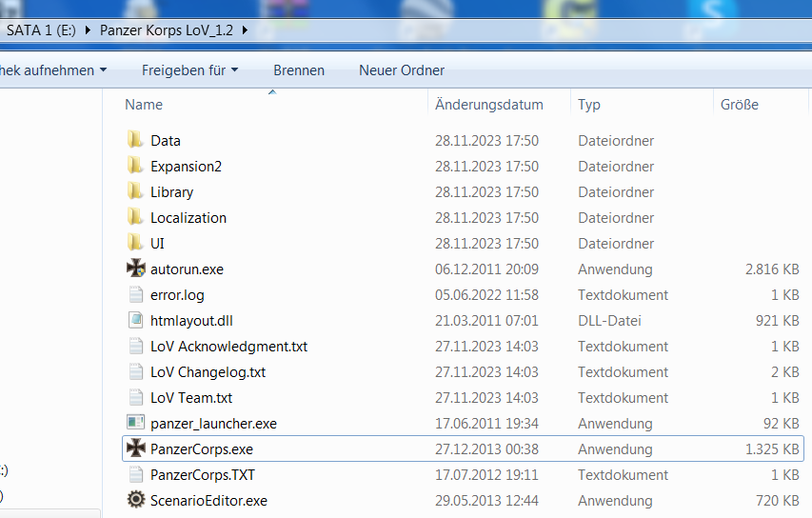
Task: Click the panzer_launcher.exe application icon
Action: pyautogui.click(x=136, y=423)
